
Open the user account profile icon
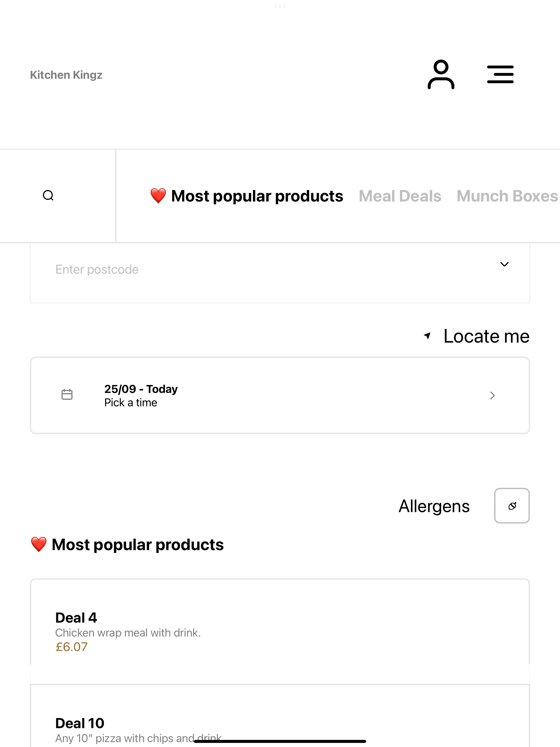(441, 74)
